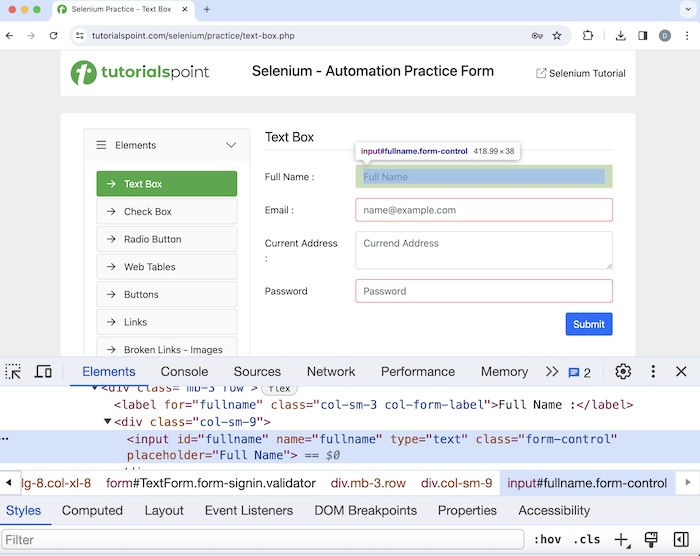Switch to the Console tab
This screenshot has width=700, height=556.
click(184, 371)
